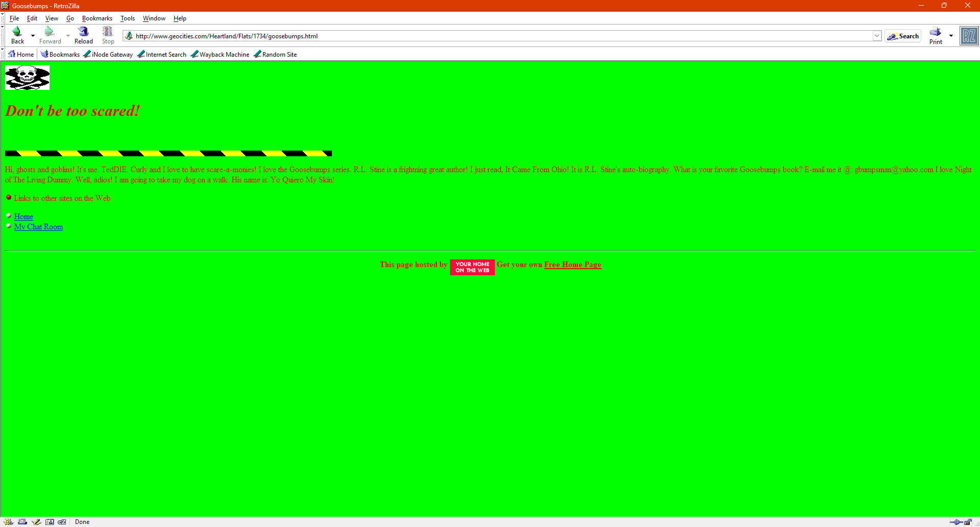Click the 'Done' status bar text
The image size is (980, 527).
point(82,522)
